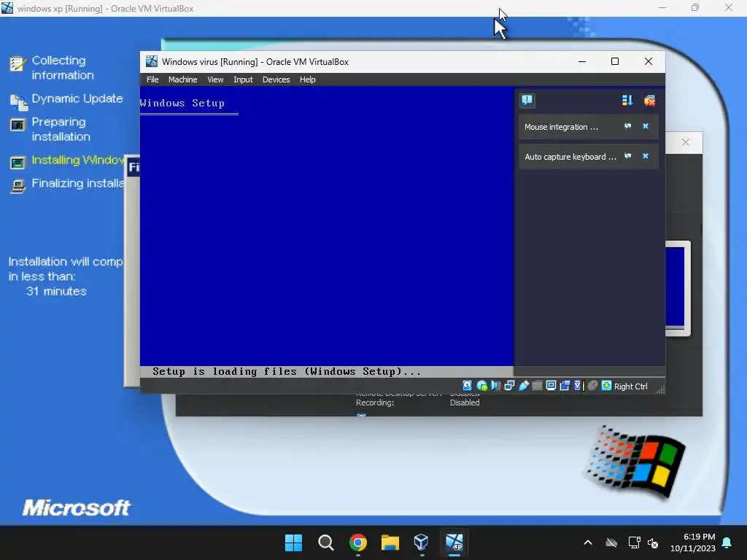Click the audio status bar icon
747x560 pixels.
495,386
